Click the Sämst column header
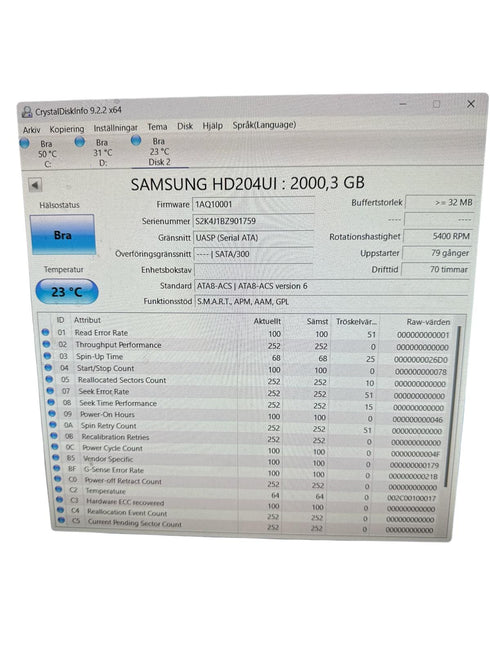 (x=317, y=322)
